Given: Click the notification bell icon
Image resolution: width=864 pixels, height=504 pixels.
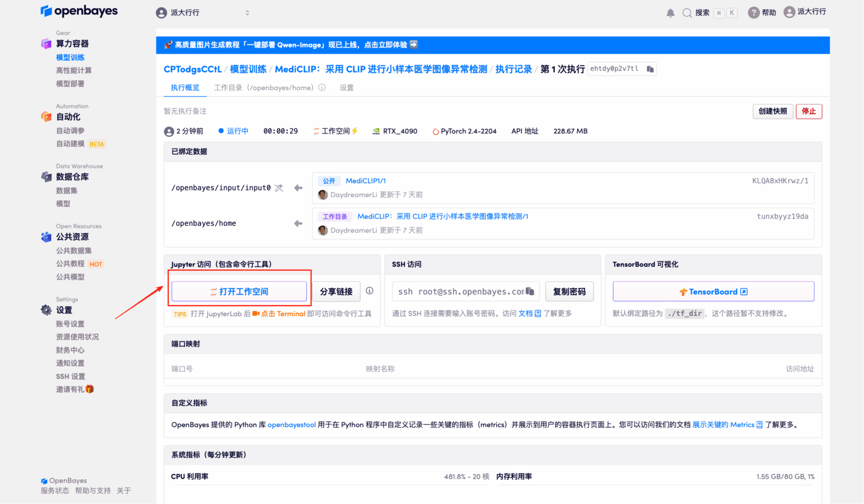Looking at the screenshot, I should [x=670, y=12].
